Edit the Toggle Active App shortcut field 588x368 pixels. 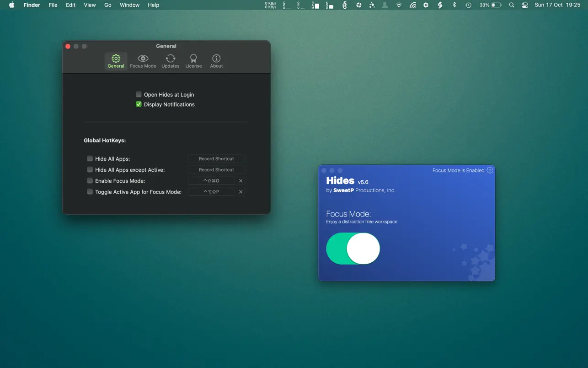click(211, 192)
